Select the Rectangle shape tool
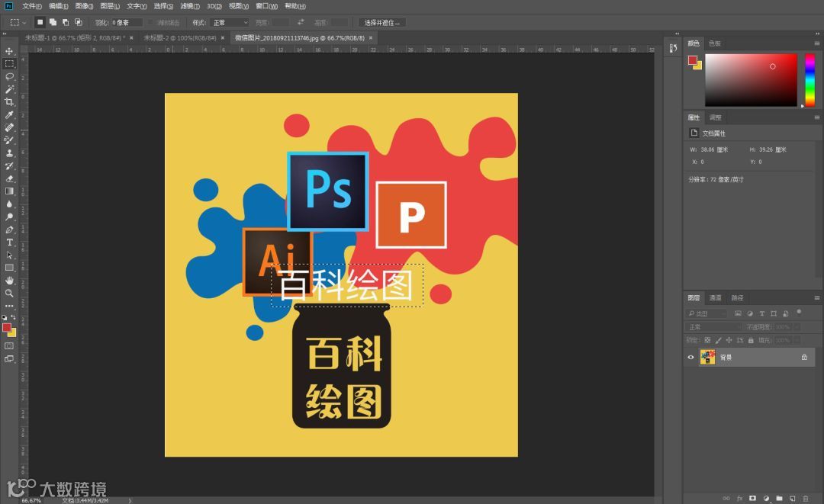 pos(9,268)
